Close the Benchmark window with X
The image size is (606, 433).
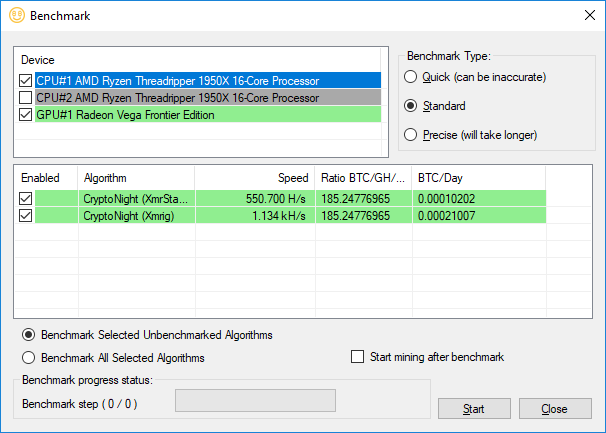tap(590, 15)
